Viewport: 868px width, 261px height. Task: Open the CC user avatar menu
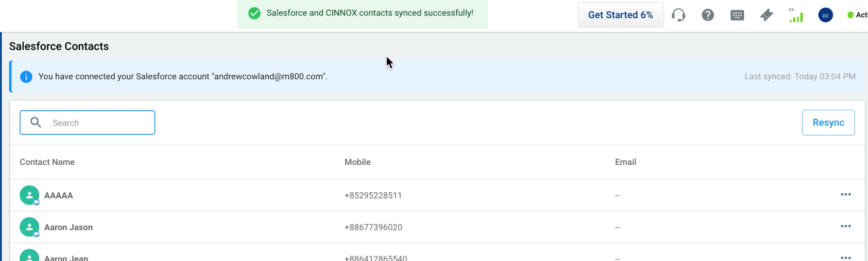pyautogui.click(x=825, y=15)
